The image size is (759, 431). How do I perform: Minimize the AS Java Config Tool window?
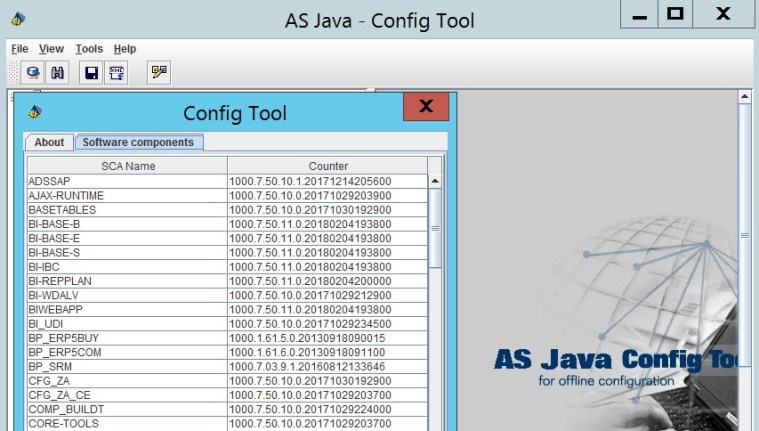[639, 14]
